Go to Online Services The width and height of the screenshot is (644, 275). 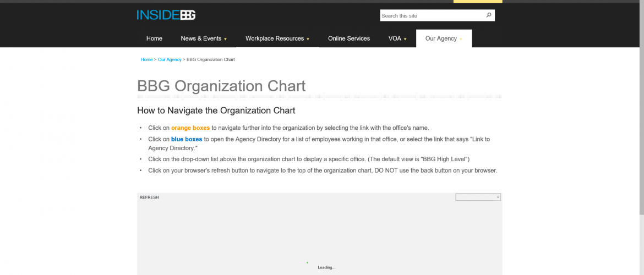(349, 38)
